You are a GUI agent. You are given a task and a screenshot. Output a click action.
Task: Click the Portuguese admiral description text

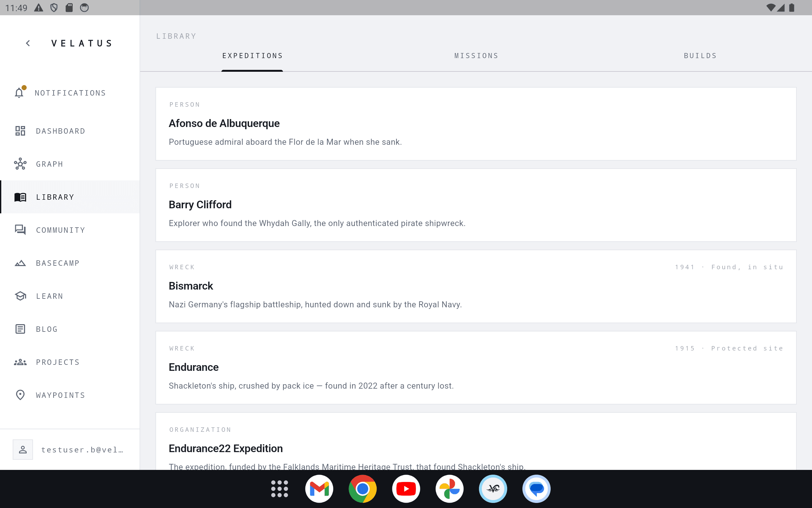tap(285, 142)
